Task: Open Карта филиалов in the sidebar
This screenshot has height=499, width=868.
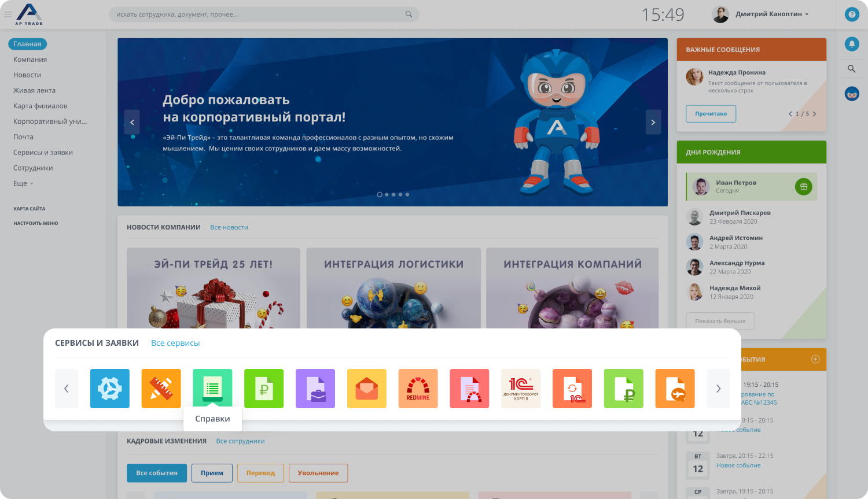Action: click(41, 106)
